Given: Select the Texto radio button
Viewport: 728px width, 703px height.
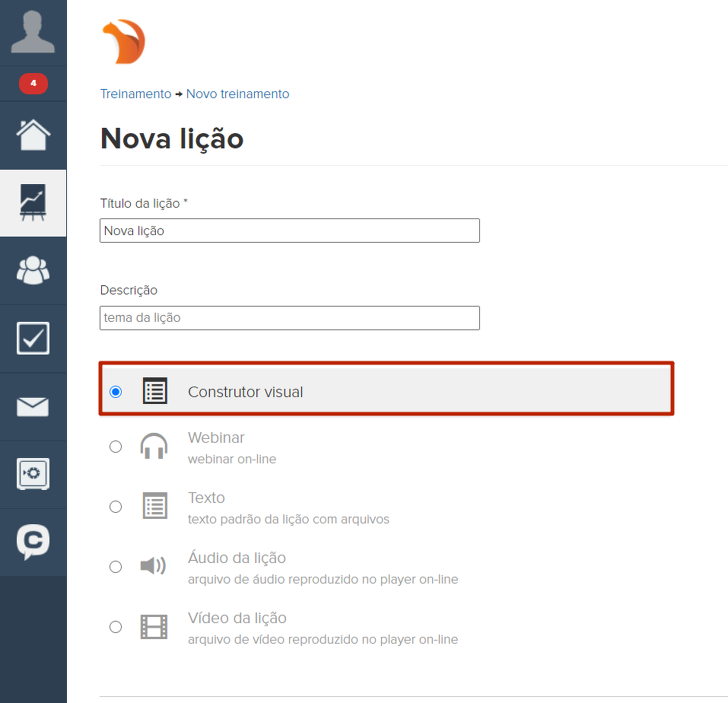Looking at the screenshot, I should (x=116, y=507).
